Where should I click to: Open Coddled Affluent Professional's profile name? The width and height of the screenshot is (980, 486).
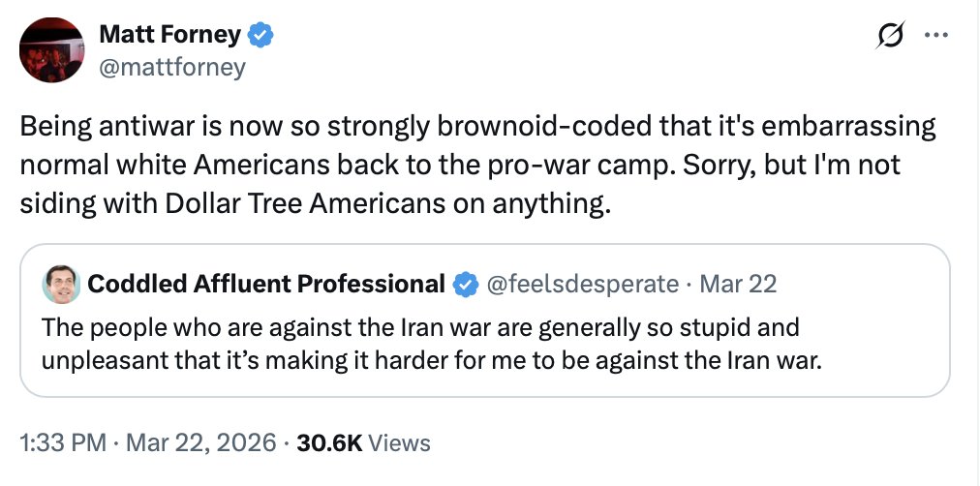point(266,284)
